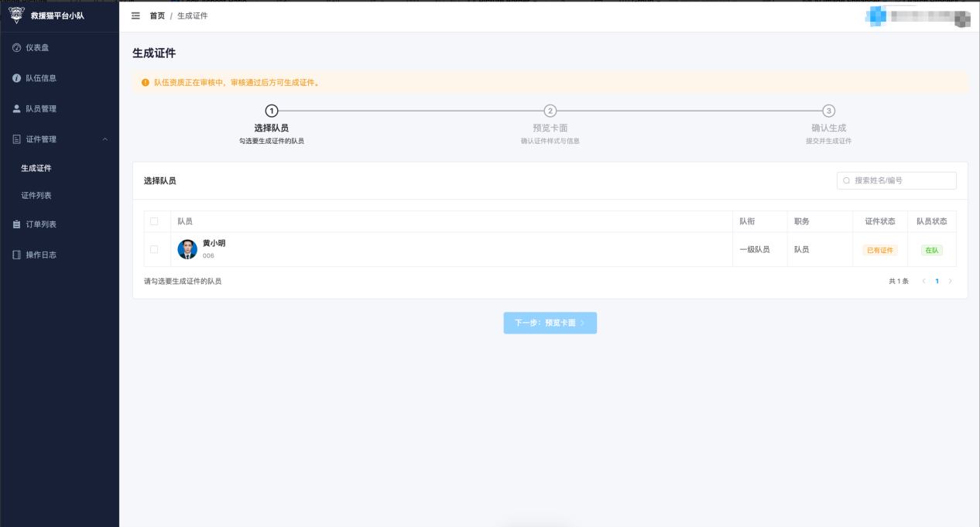Select 证件列表 submenu item
Image resolution: width=980 pixels, height=527 pixels.
(x=36, y=196)
